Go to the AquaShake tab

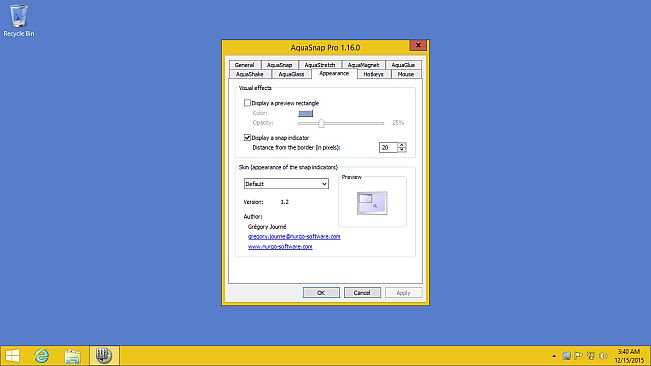pyautogui.click(x=250, y=74)
